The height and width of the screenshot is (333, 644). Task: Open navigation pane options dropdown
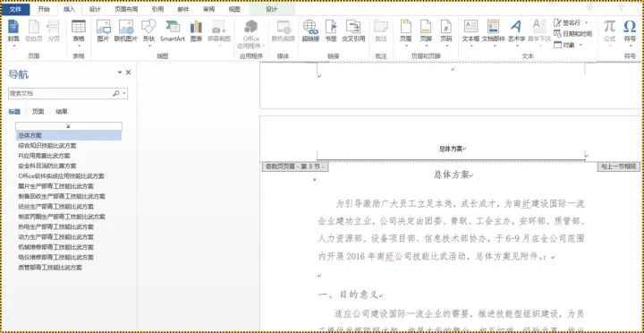(120, 73)
